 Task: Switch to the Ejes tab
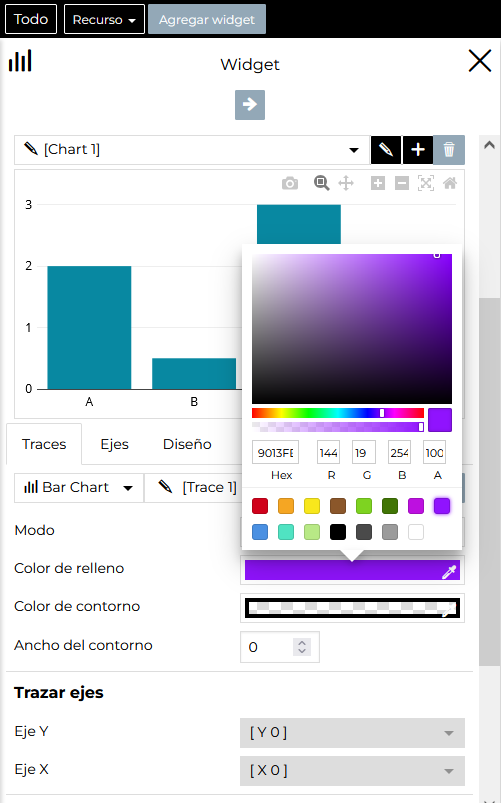[x=115, y=444]
